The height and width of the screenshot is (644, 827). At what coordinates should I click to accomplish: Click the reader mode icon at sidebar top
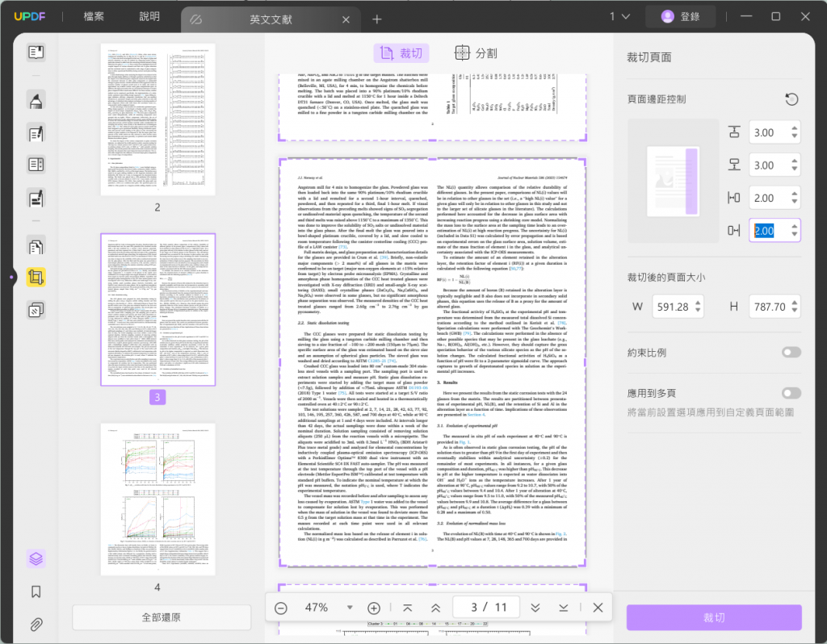click(x=35, y=51)
